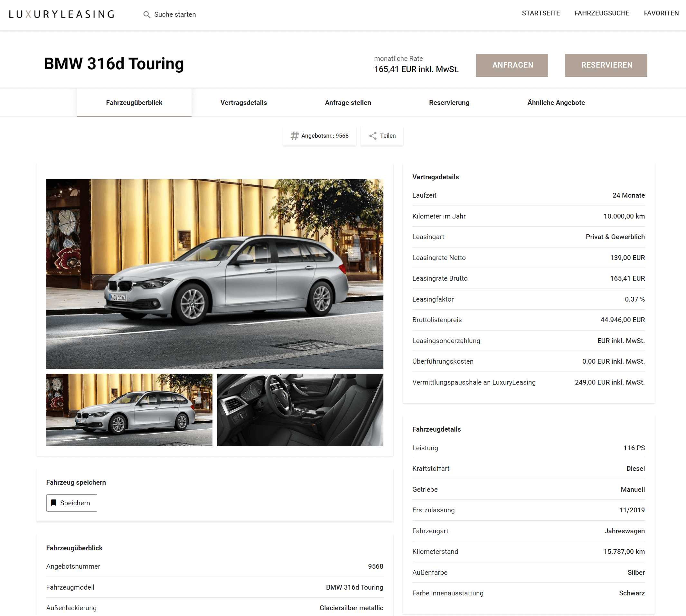
Task: Click the '44.946,00 EUR' Bruttolistenpreis value
Action: [622, 320]
